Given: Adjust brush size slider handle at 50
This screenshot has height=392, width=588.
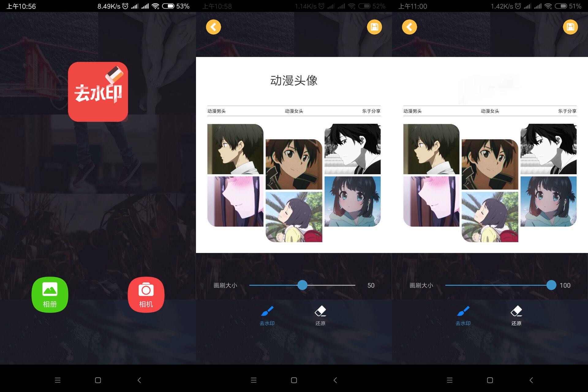Looking at the screenshot, I should [x=302, y=285].
